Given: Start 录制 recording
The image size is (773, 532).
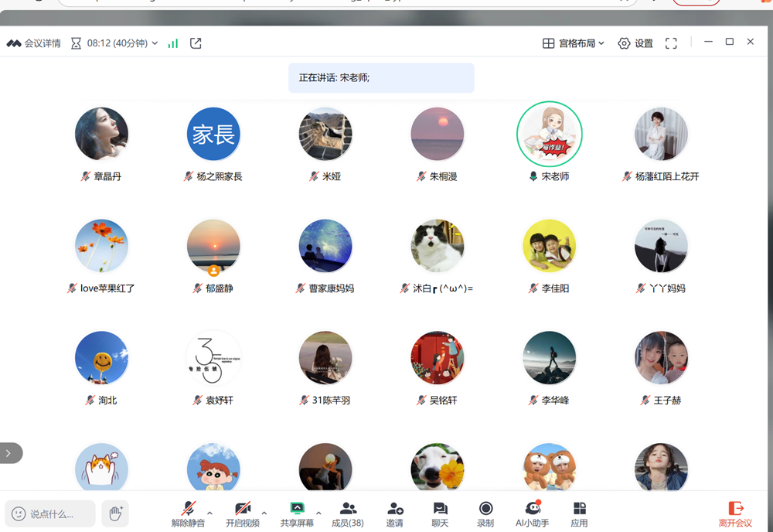Looking at the screenshot, I should point(485,513).
